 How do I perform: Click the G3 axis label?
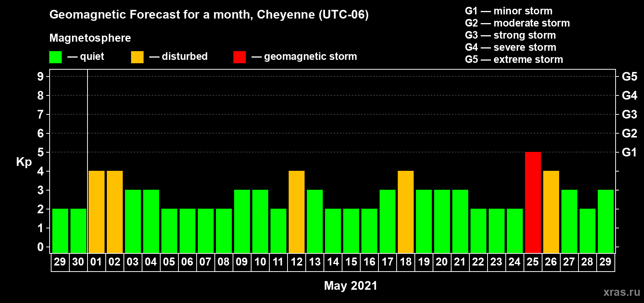coord(629,114)
